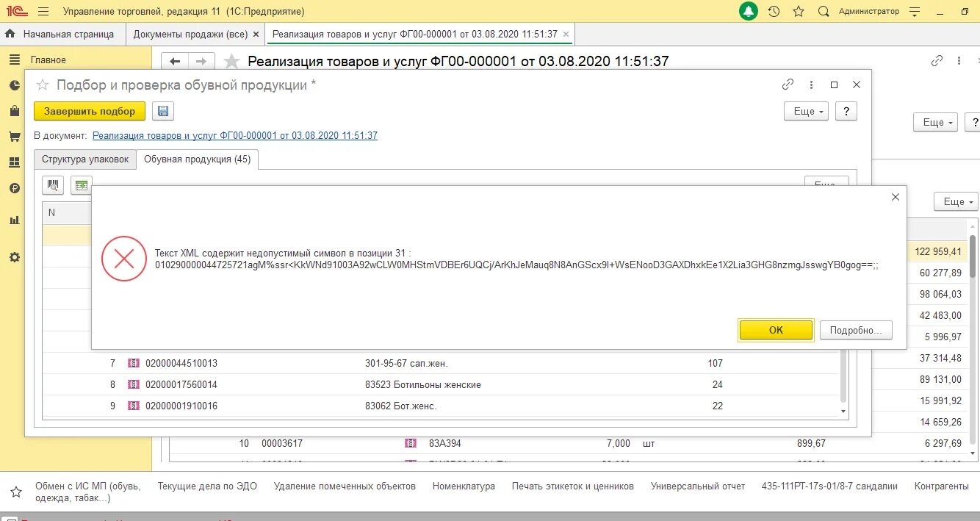This screenshot has width=980, height=521.
Task: Open favorites star in title bar
Action: point(799,12)
